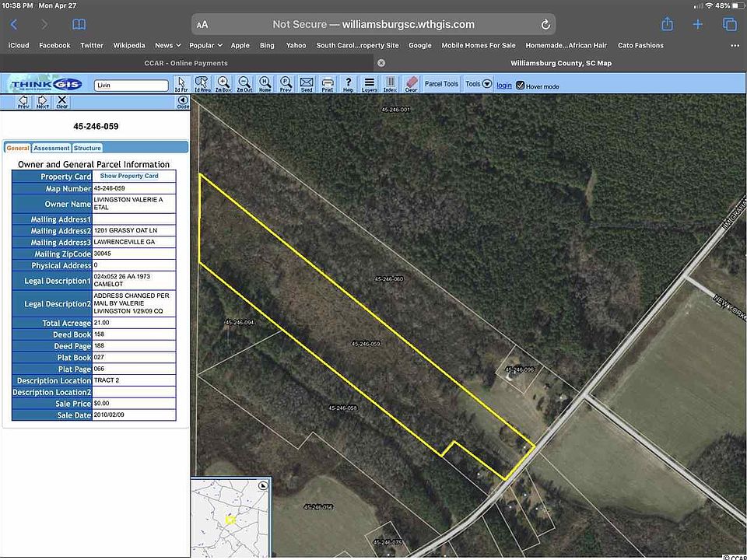The width and height of the screenshot is (747, 560).
Task: Expand the Popular bookmarks folder
Action: click(205, 45)
